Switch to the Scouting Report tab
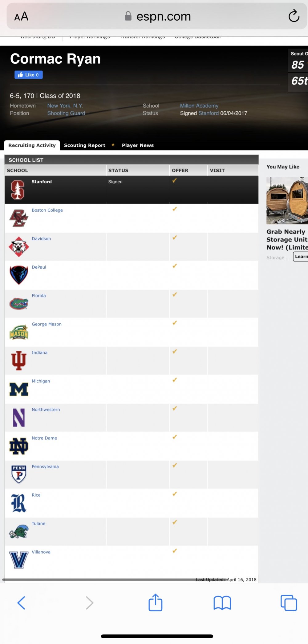 click(85, 145)
